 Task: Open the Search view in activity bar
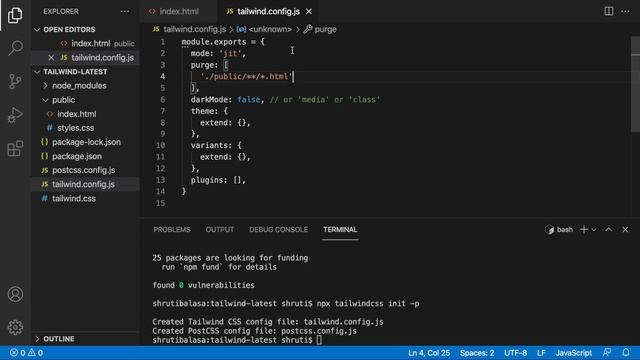15,48
